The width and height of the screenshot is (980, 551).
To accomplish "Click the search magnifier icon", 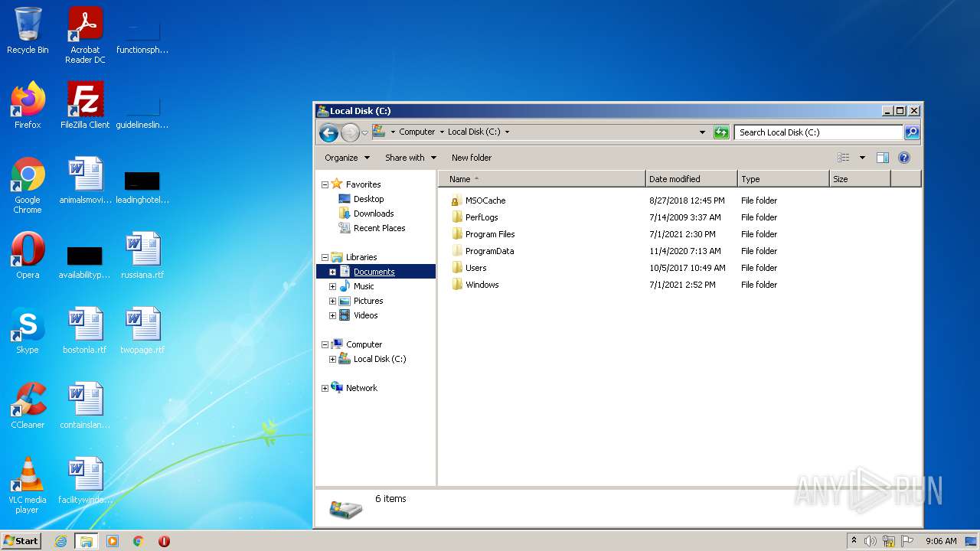I will point(912,132).
